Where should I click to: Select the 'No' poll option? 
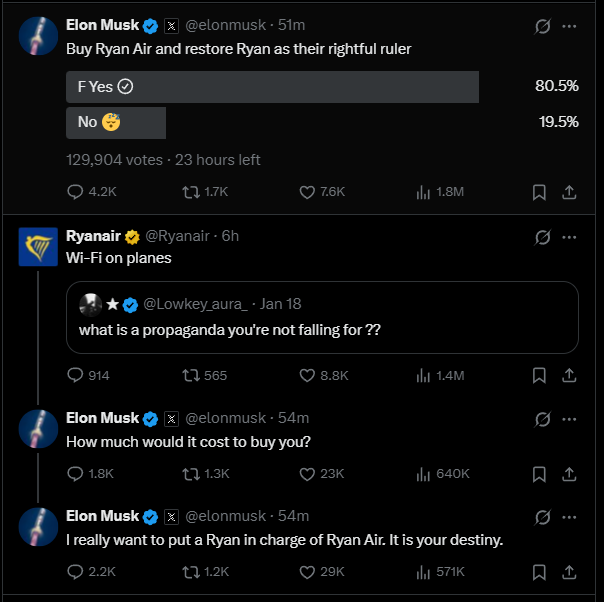pos(116,122)
